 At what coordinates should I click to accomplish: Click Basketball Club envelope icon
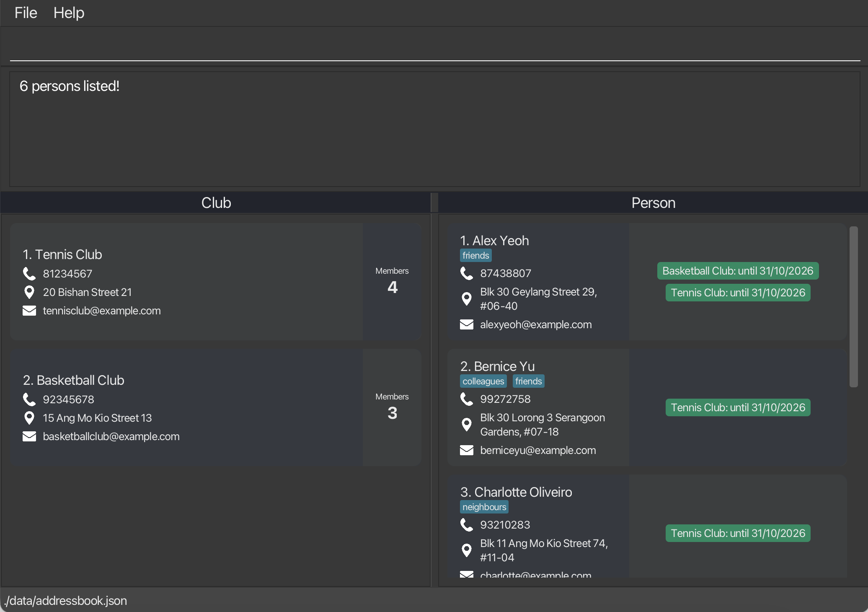(29, 436)
